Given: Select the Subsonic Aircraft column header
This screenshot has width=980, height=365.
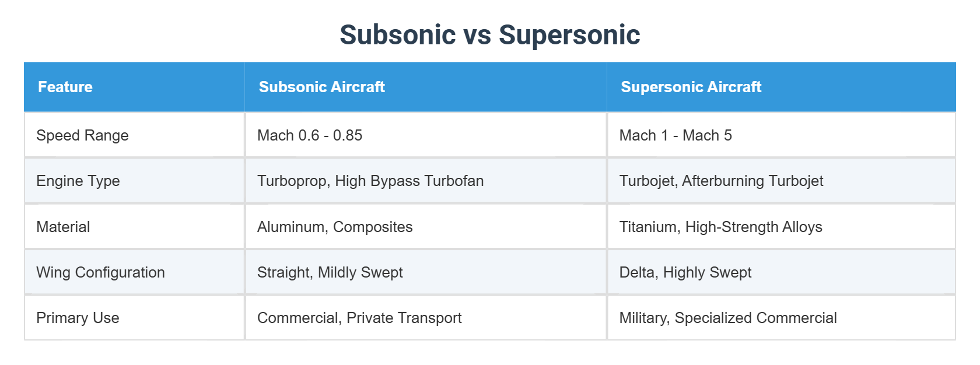Looking at the screenshot, I should coord(322,87).
